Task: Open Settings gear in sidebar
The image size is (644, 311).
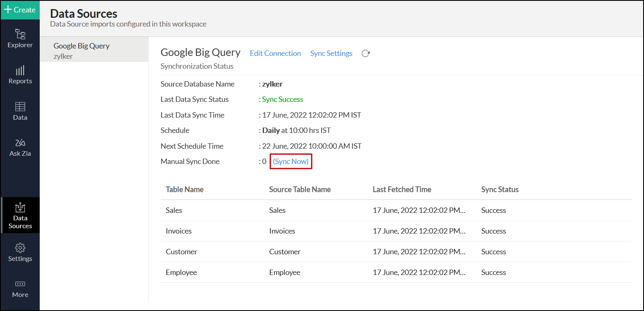Action: point(20,253)
